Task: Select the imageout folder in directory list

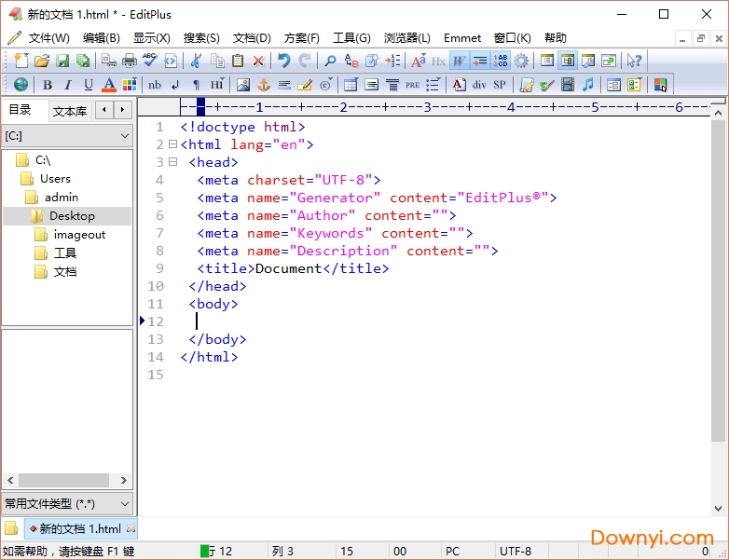Action: (x=79, y=235)
